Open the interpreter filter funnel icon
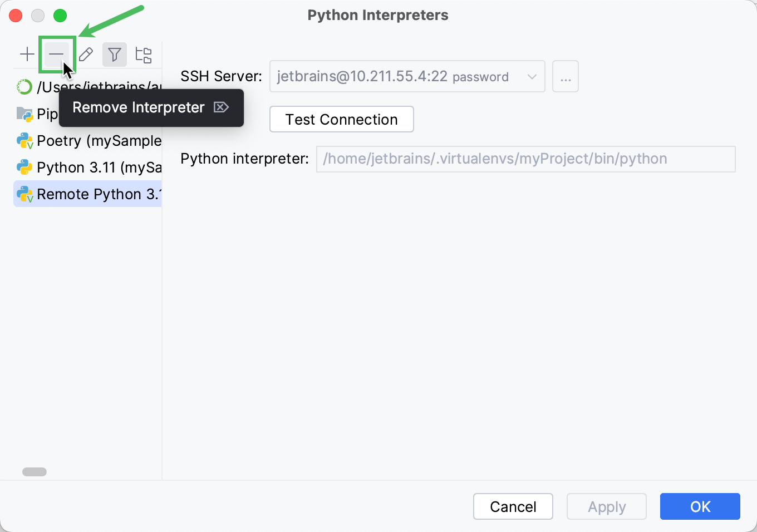This screenshot has height=532, width=757. pyautogui.click(x=115, y=54)
